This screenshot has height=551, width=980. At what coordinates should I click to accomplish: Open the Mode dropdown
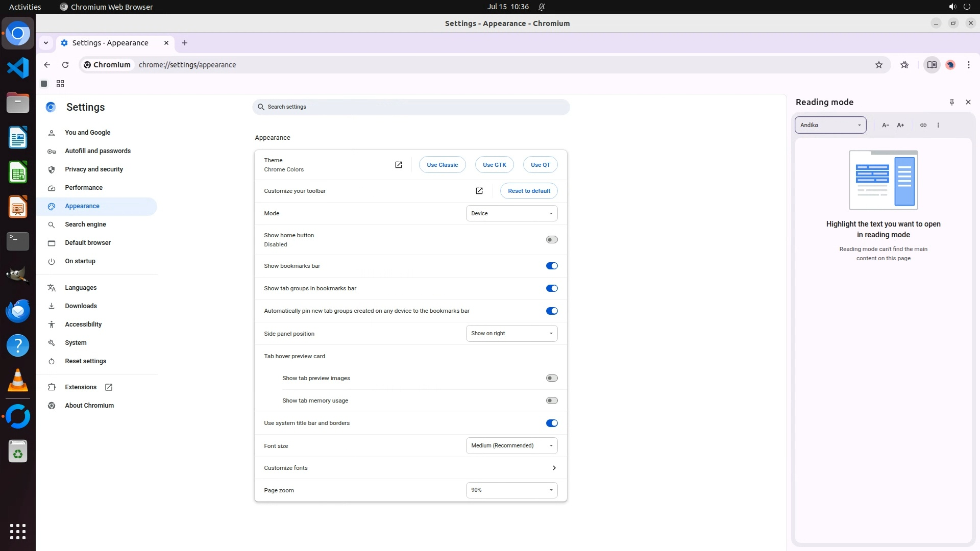[x=511, y=213]
